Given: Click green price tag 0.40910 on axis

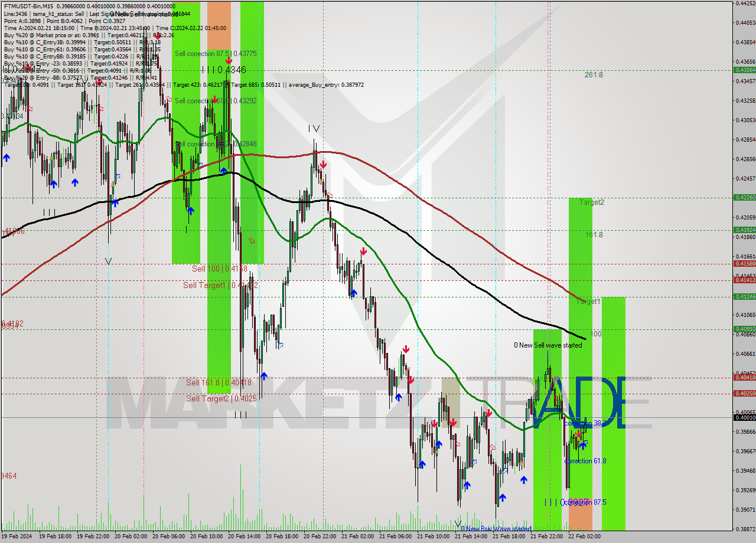Looking at the screenshot, I should pyautogui.click(x=744, y=329).
